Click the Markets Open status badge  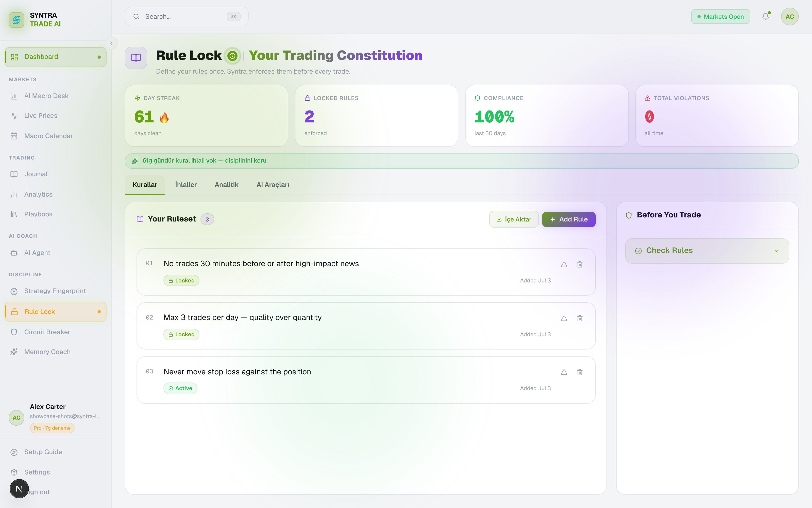pos(720,17)
